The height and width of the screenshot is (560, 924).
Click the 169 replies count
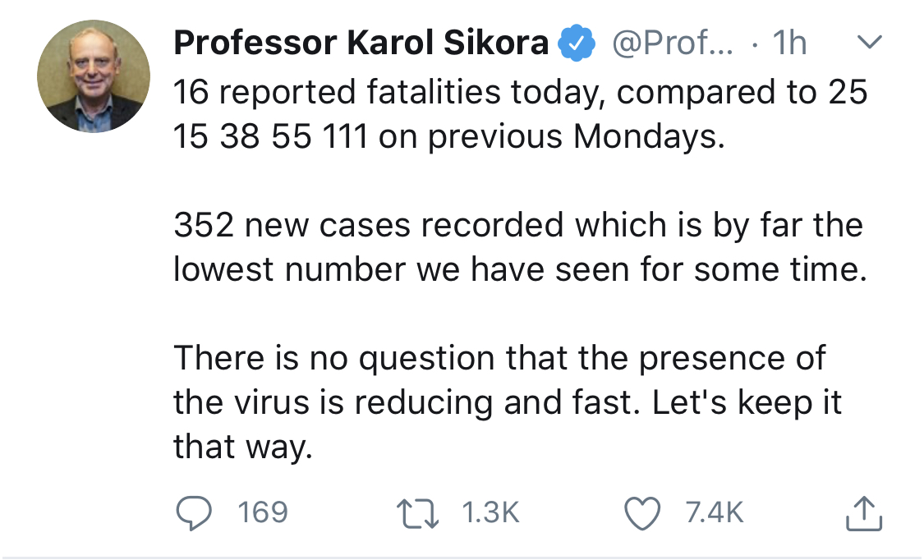pos(262,513)
